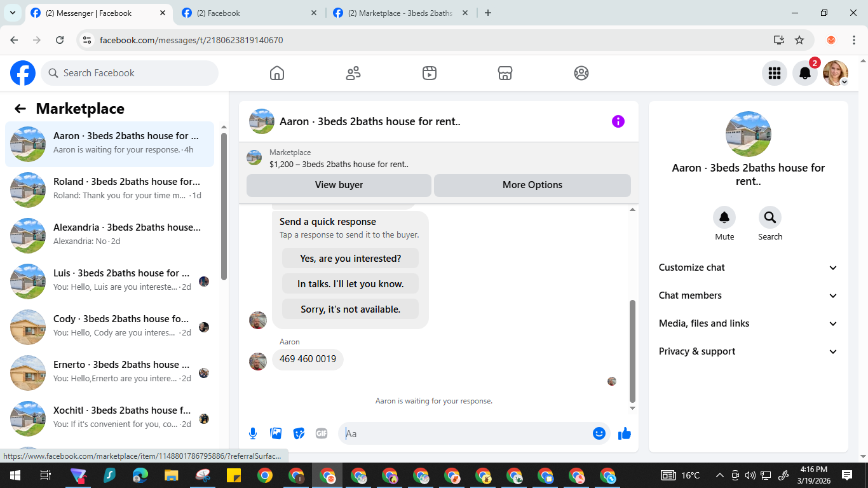Image resolution: width=868 pixels, height=488 pixels.
Task: Switch to the Marketplace 3beds 2baths tab
Action: tap(401, 13)
